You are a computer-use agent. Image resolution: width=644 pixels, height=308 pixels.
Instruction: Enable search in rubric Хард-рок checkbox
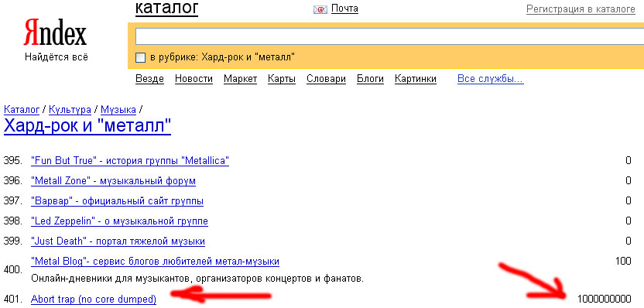point(140,57)
